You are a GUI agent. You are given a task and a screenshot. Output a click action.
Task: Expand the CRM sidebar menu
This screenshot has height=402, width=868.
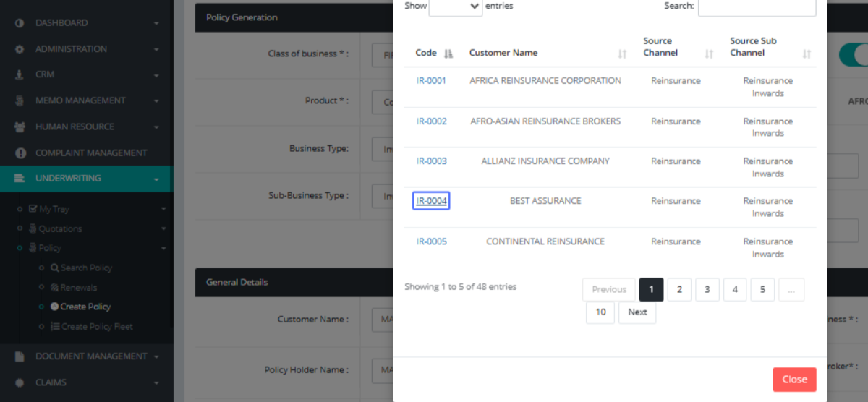(x=156, y=74)
